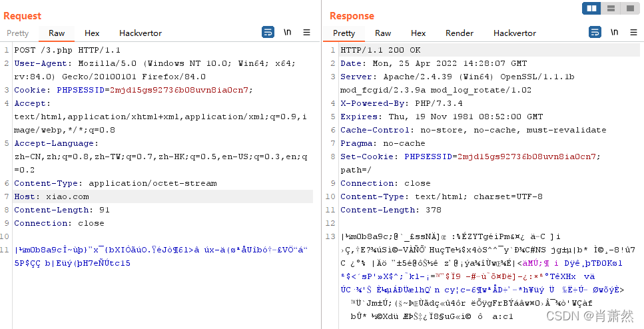The width and height of the screenshot is (644, 329).
Task: Toggle word wrap icon in Response pane
Action: tap(595, 32)
